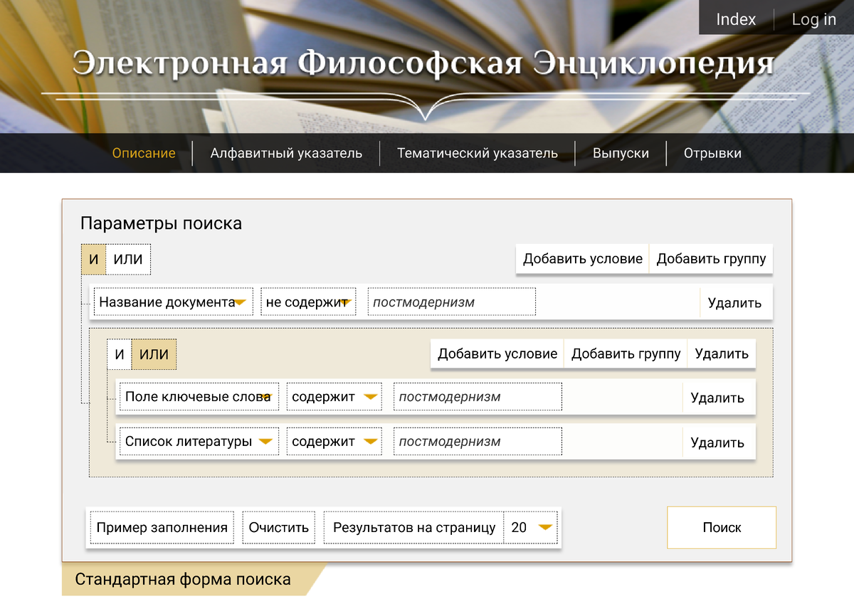This screenshot has width=854, height=616.
Task: Delete the Поле ключевые слова condition
Action: [x=717, y=398]
